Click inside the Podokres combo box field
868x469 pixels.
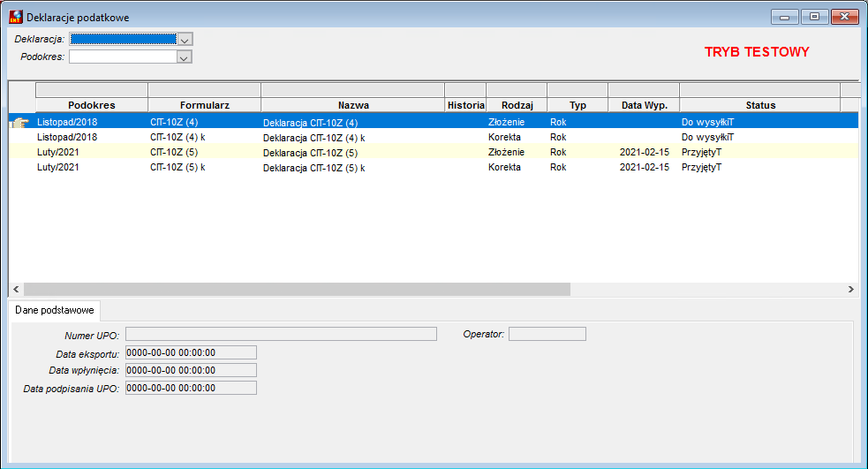coord(123,57)
